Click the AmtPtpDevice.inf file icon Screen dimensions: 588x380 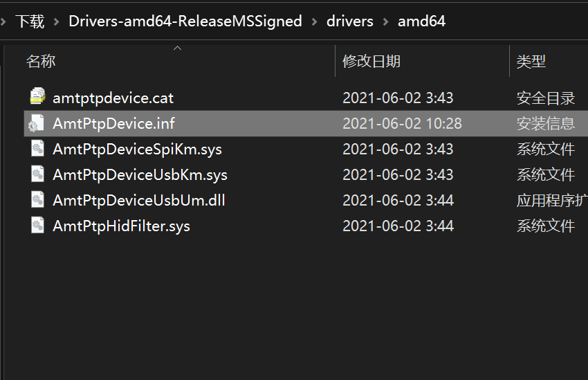(37, 123)
